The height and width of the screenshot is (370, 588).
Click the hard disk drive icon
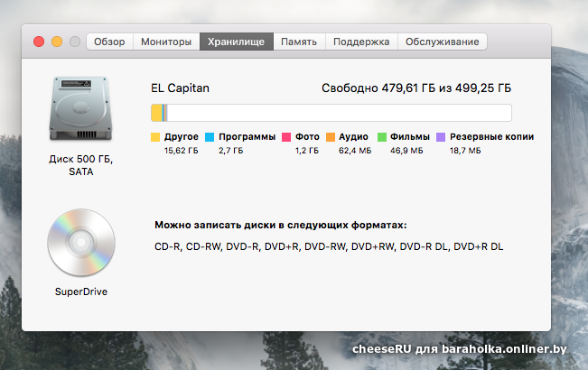tap(80, 108)
